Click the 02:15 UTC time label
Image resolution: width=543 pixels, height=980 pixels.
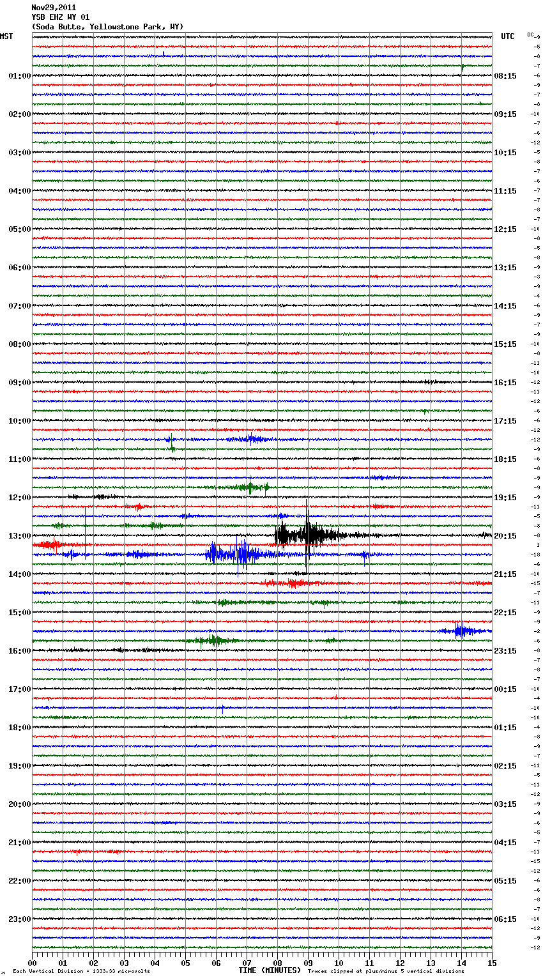pos(505,766)
